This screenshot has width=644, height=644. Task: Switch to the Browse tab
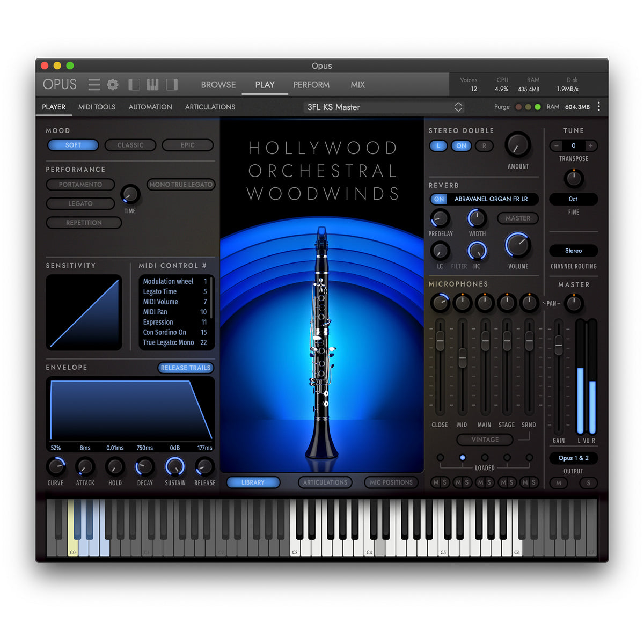218,85
